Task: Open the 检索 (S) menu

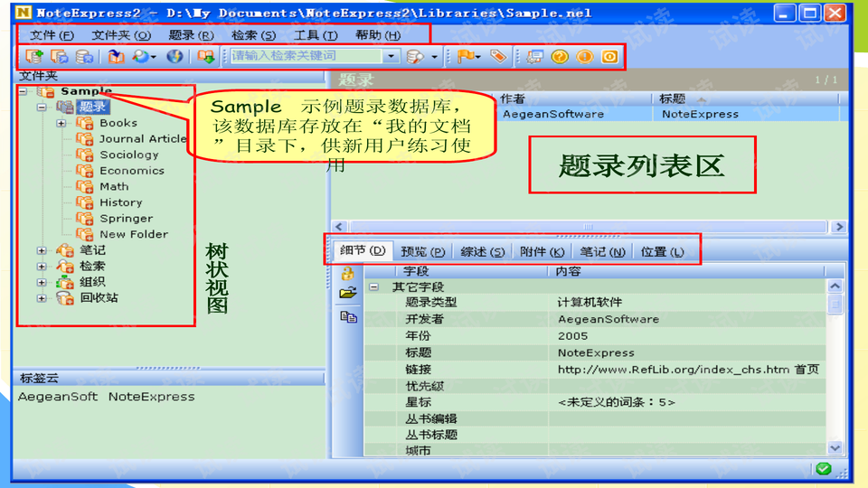Action: pyautogui.click(x=253, y=35)
